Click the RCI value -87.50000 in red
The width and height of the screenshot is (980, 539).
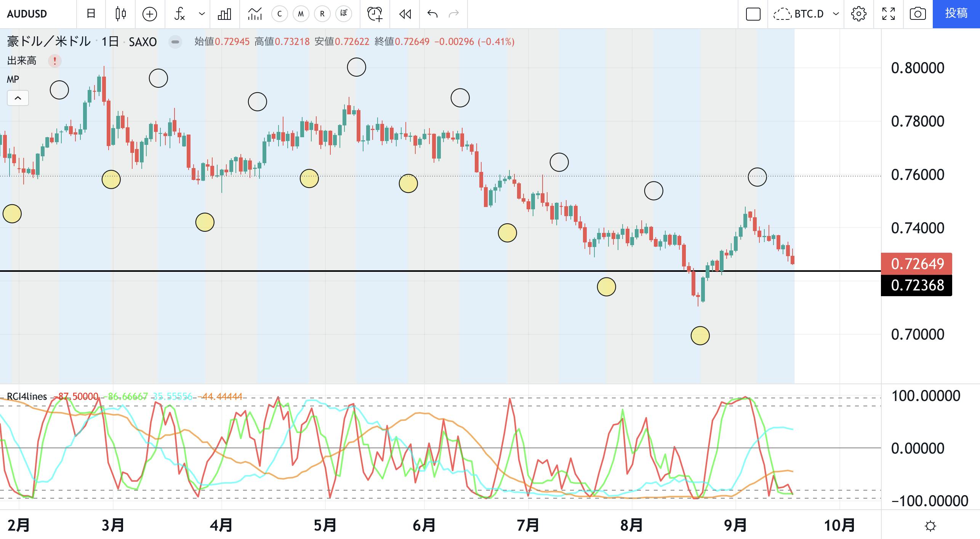[x=75, y=396]
